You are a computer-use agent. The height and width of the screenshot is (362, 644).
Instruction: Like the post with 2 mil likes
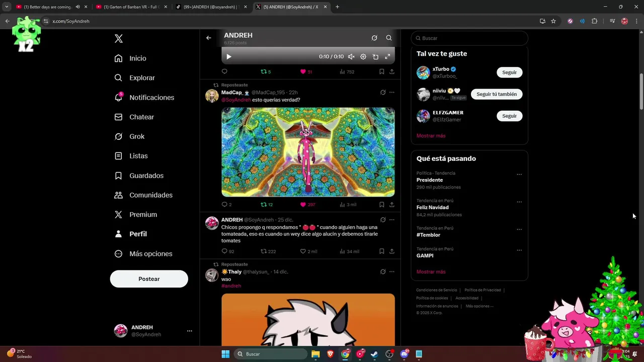click(x=308, y=251)
